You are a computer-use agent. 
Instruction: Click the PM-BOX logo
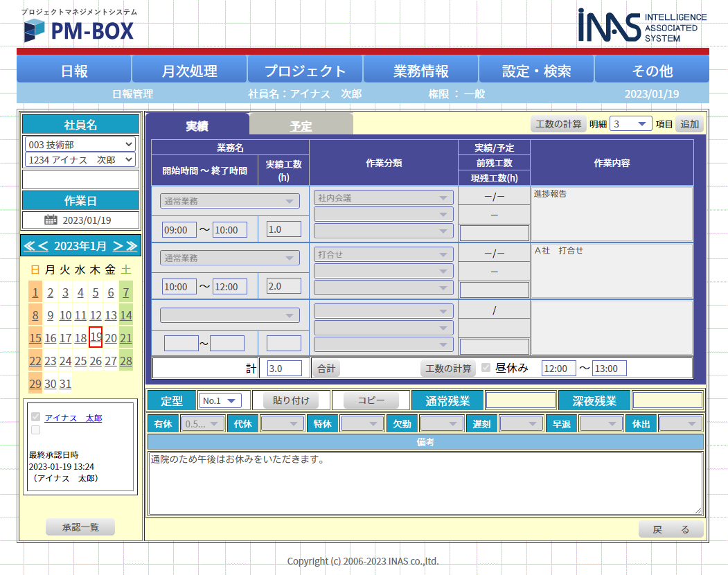[78, 30]
